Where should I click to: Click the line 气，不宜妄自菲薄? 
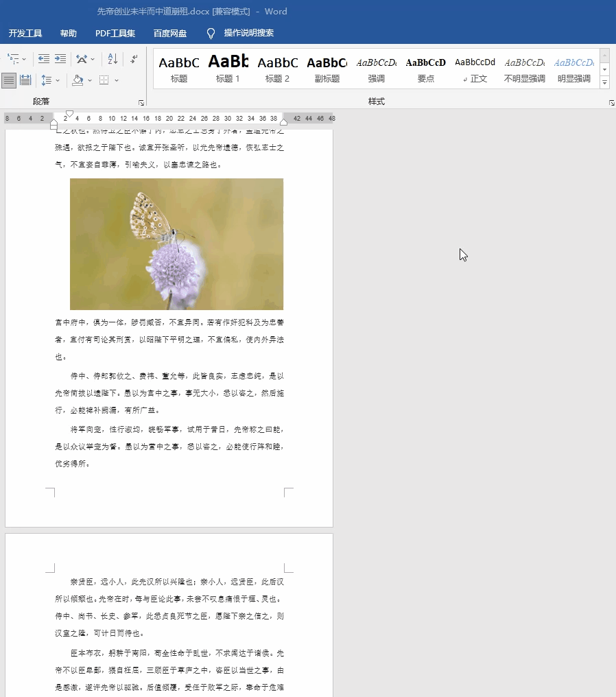pyautogui.click(x=138, y=165)
